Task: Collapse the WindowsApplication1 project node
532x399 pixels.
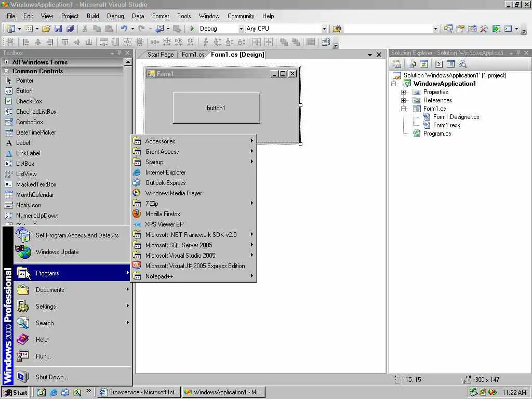Action: click(394, 84)
